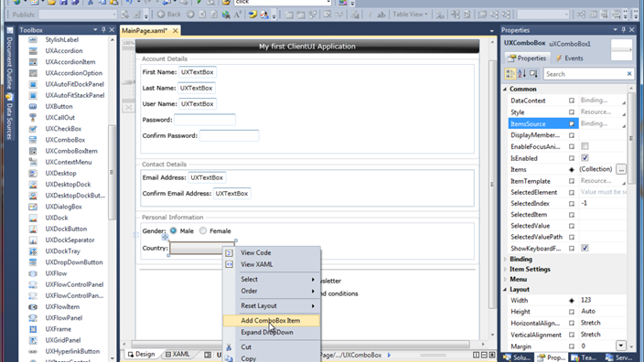Collapse the Layout property category
The width and height of the screenshot is (644, 362).
point(505,290)
